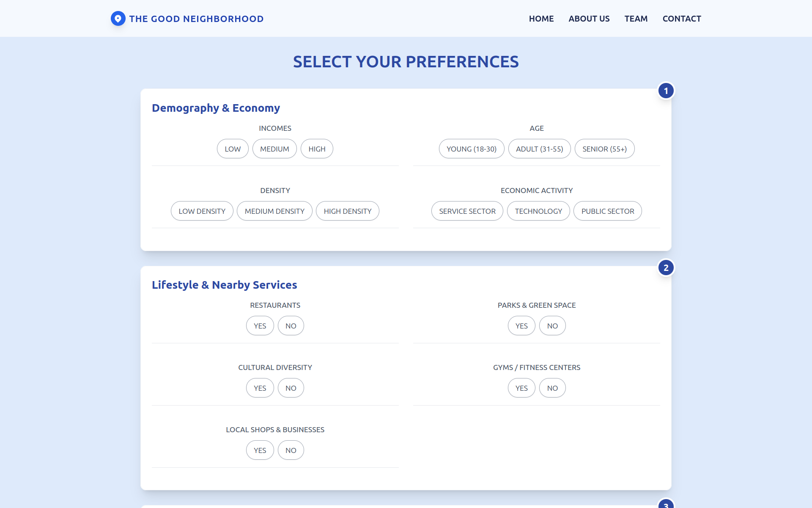Click the step 2 number badge
Viewport: 812px width, 508px height.
click(x=666, y=268)
